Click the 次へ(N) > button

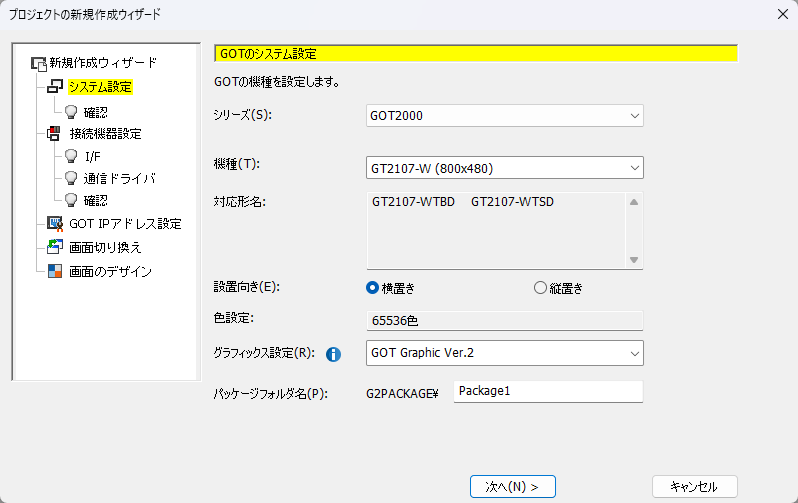(512, 486)
